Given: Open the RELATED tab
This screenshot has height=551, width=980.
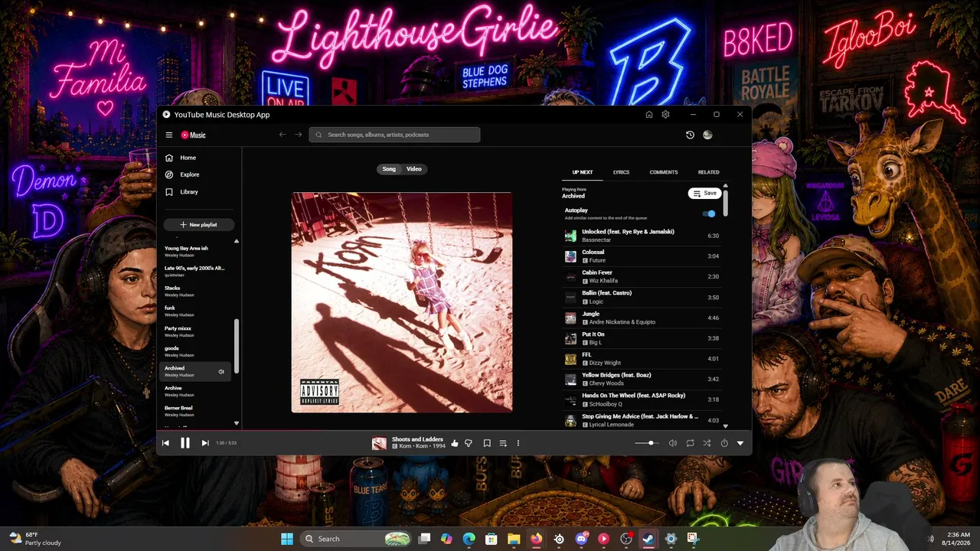Looking at the screenshot, I should point(708,172).
